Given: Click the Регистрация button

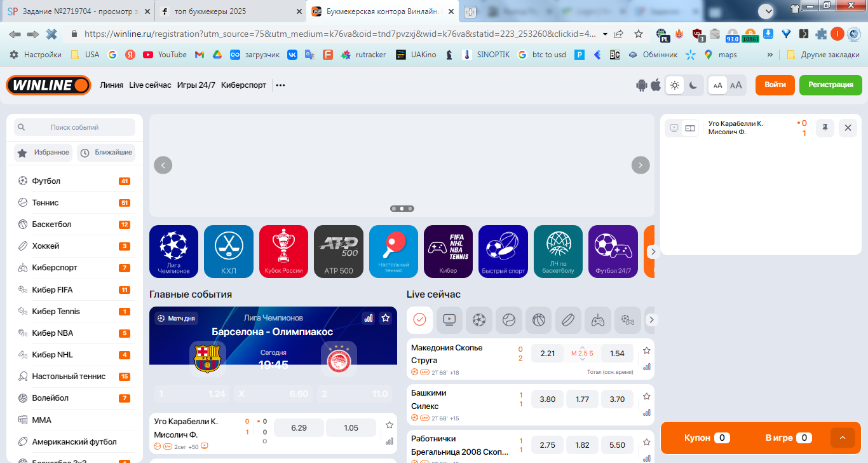Looking at the screenshot, I should tap(831, 85).
